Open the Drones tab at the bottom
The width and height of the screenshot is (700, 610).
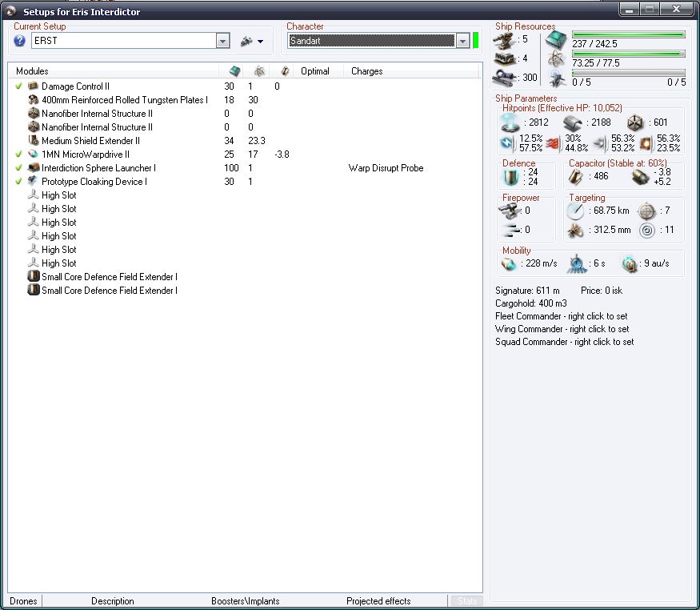click(x=23, y=601)
